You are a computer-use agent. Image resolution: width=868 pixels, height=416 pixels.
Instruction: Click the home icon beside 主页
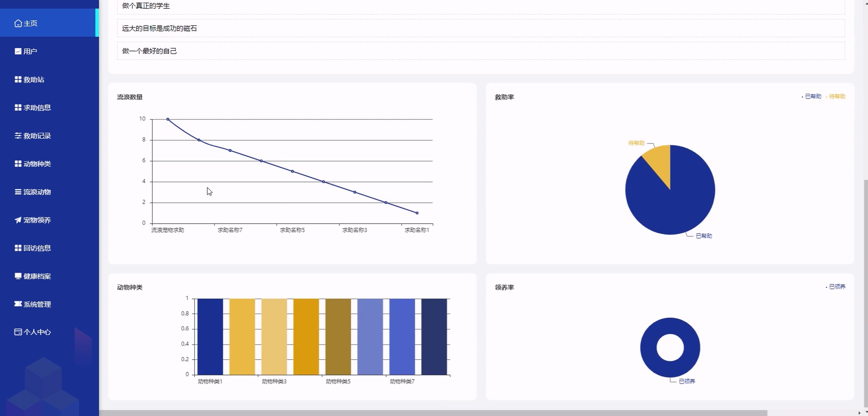(18, 23)
